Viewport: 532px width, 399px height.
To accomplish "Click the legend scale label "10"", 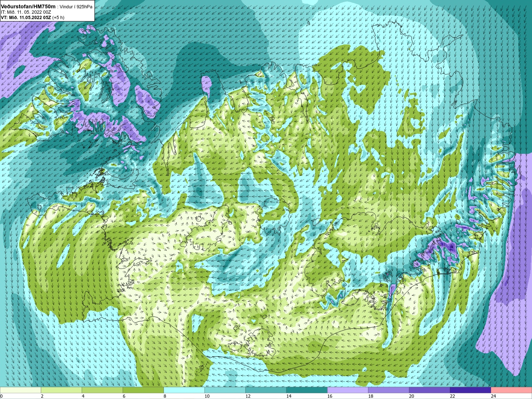I will [x=207, y=397].
